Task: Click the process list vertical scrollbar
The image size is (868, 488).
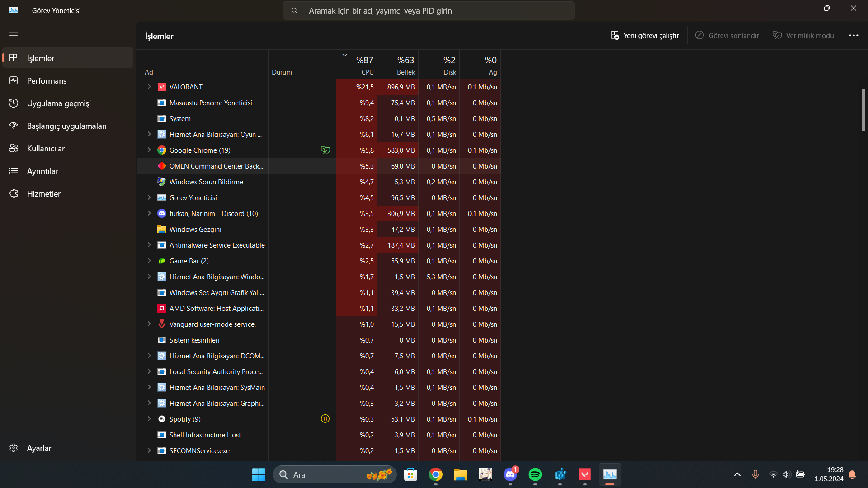Action: (x=863, y=109)
